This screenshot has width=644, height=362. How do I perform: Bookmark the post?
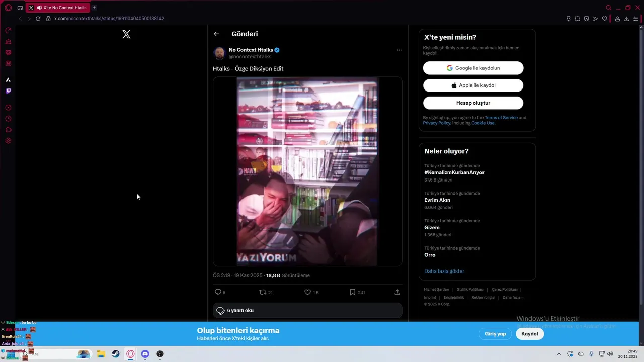[x=353, y=292]
